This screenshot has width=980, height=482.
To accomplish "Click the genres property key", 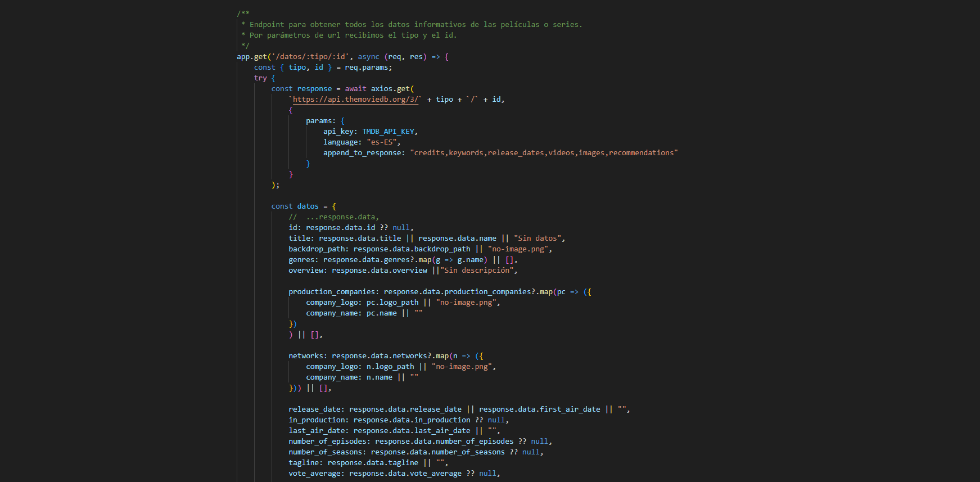I will tap(302, 260).
